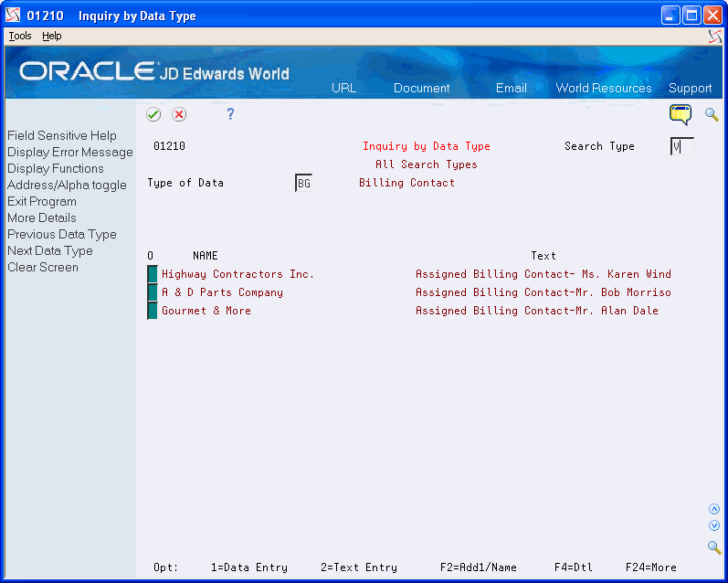
Task: Click the Email link in banner
Action: [x=512, y=89]
